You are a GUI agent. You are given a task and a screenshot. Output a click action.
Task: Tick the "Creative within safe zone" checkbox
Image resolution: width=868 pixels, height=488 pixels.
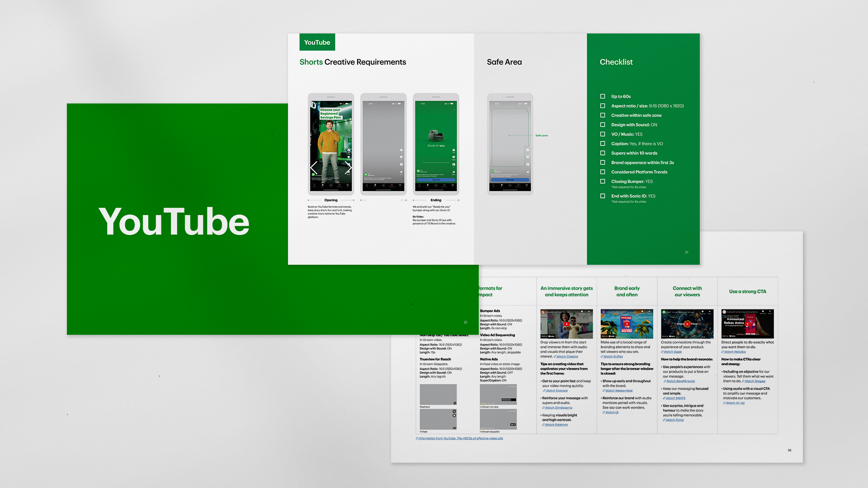tap(603, 115)
